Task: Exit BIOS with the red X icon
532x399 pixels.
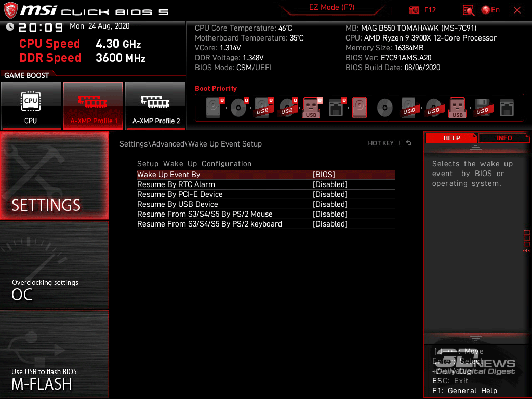Action: click(517, 10)
